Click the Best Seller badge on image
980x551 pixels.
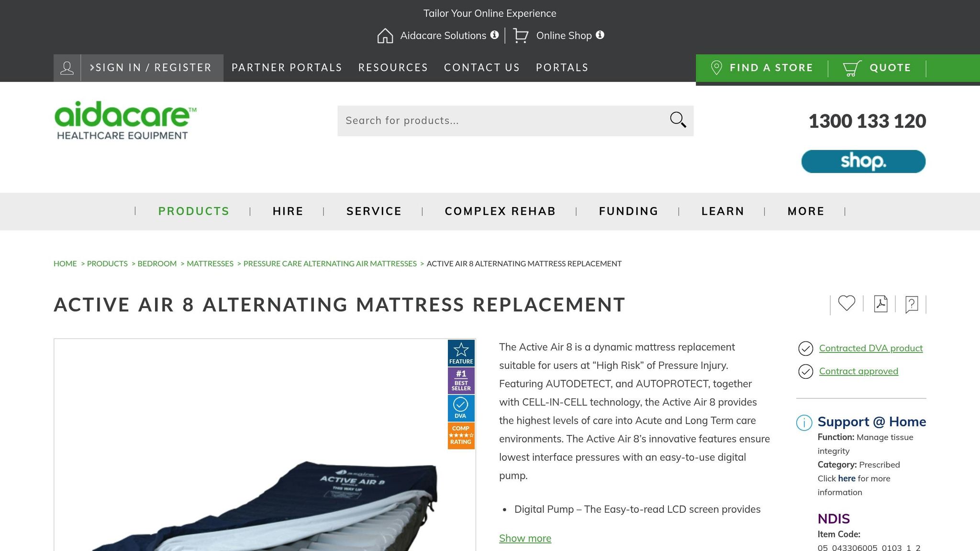click(461, 380)
